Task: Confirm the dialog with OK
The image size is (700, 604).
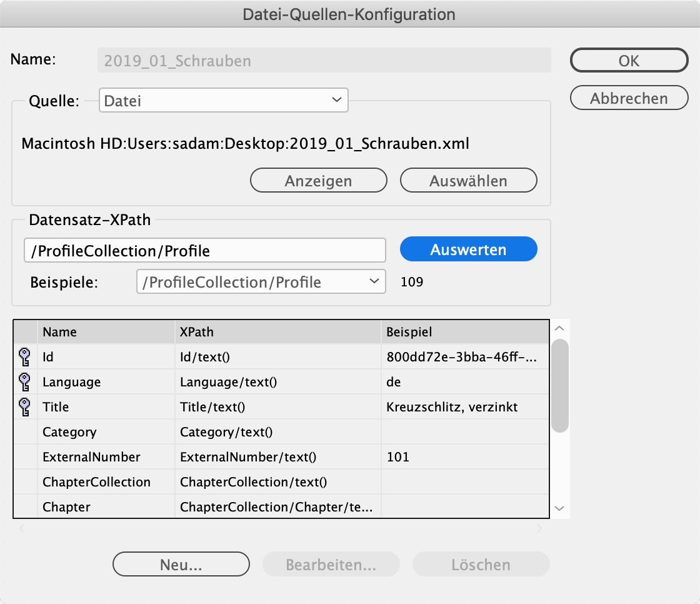Action: (629, 60)
